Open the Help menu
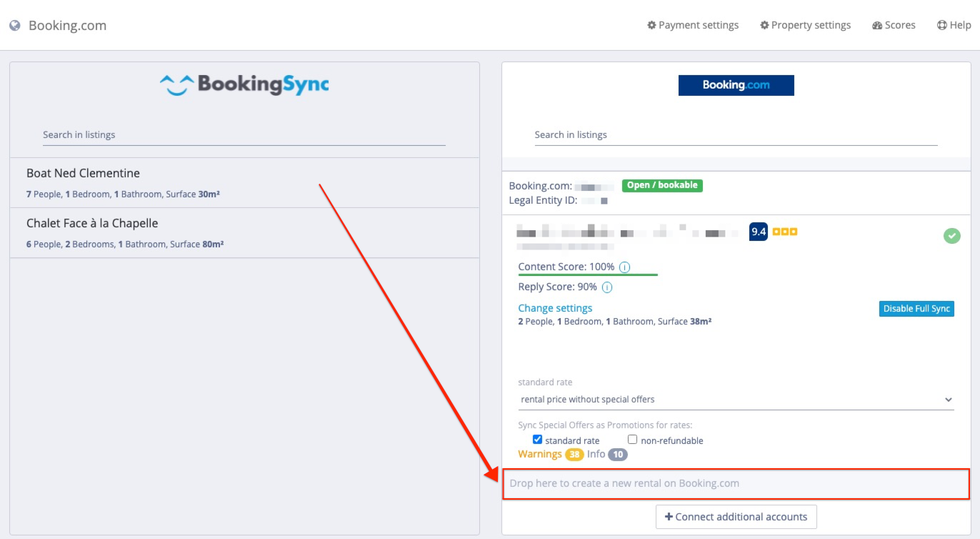Viewport: 980px width, 539px height. click(954, 25)
